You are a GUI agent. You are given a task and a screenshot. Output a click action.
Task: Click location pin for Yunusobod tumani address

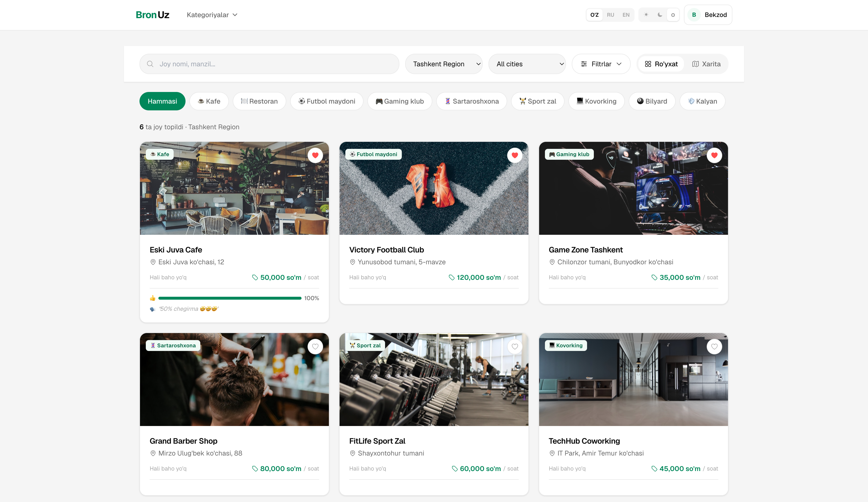[352, 262]
